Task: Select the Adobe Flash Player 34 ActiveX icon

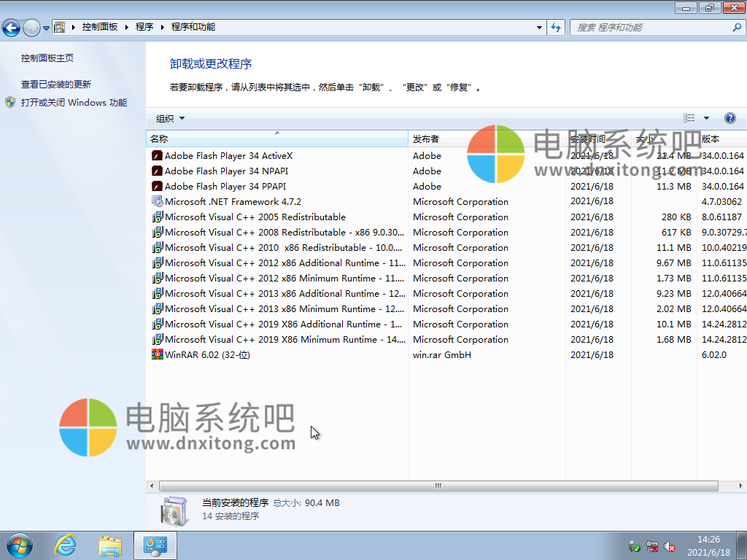Action: pyautogui.click(x=157, y=156)
